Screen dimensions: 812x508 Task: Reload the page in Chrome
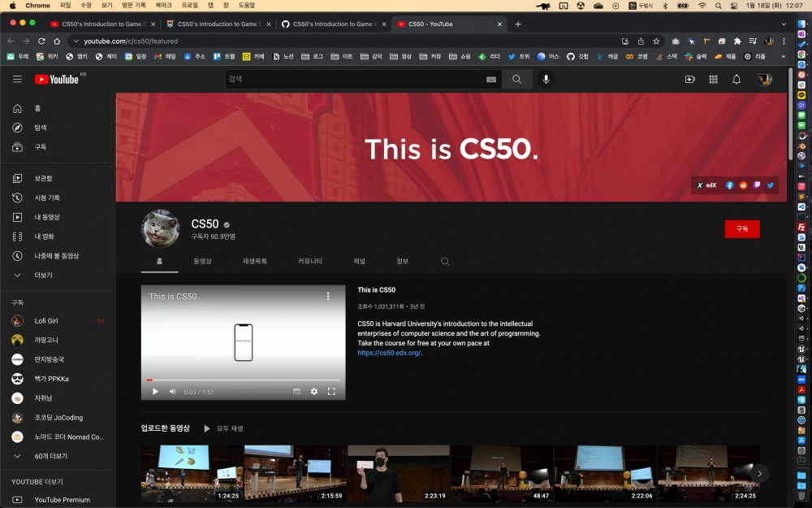pos(41,41)
